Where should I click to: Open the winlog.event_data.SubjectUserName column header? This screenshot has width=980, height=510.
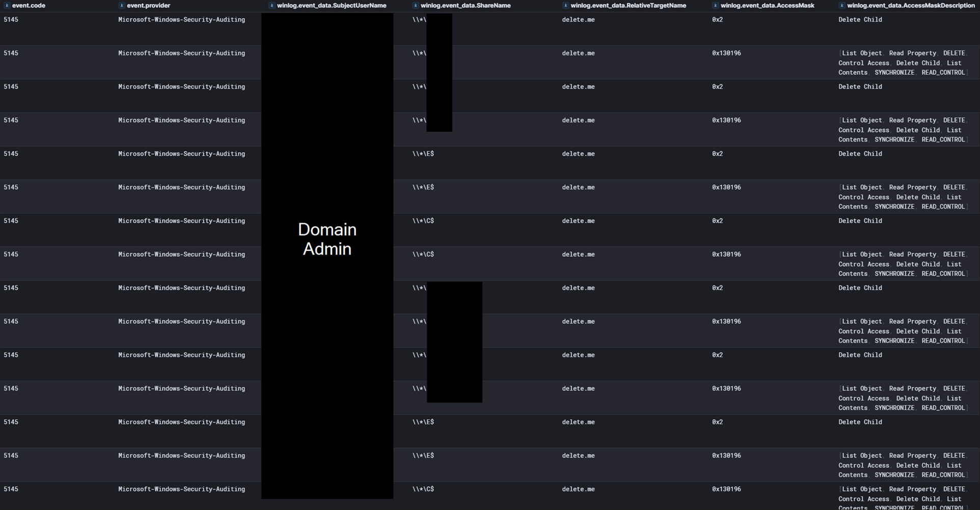332,6
